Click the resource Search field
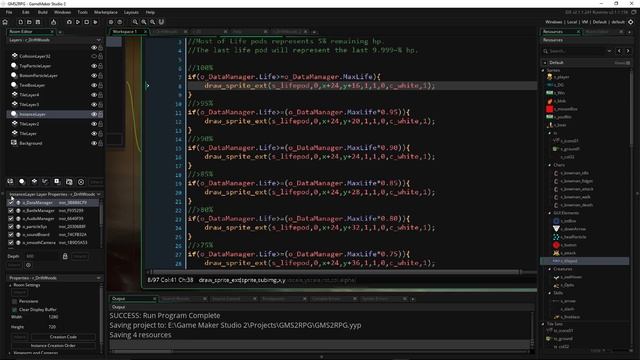Image resolution: width=640 pixels, height=360 pixels. tap(576, 51)
